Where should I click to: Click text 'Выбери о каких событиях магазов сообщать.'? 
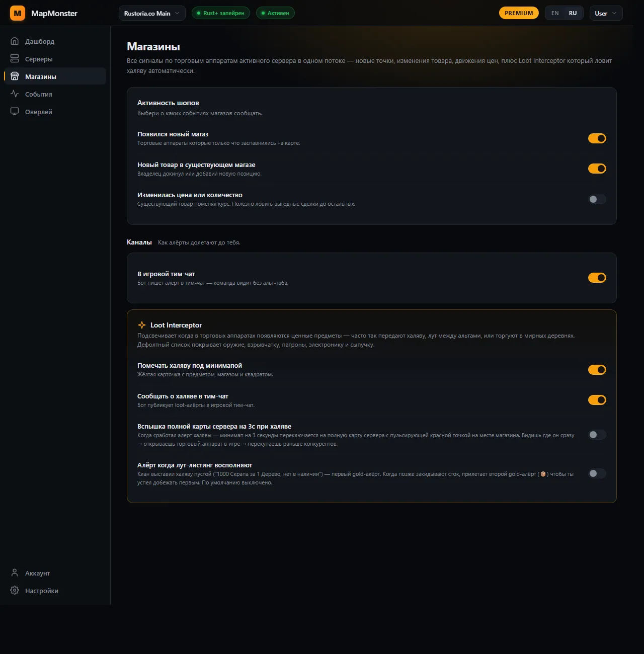[200, 113]
